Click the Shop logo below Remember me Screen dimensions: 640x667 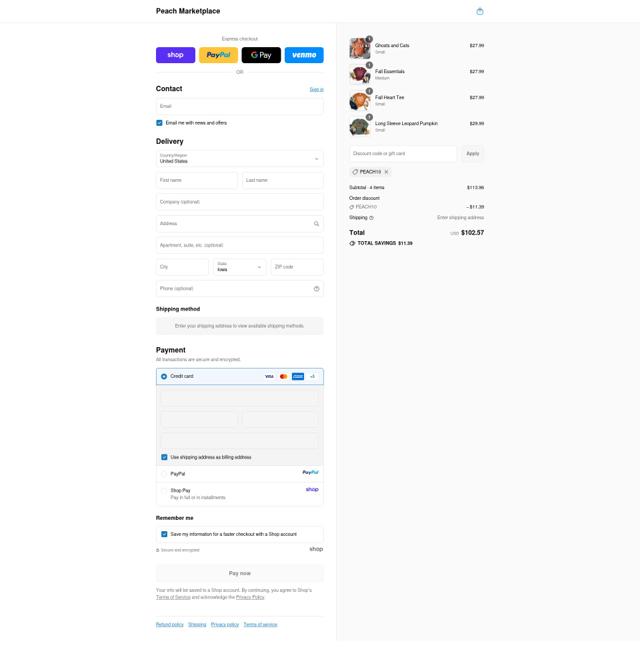(316, 549)
